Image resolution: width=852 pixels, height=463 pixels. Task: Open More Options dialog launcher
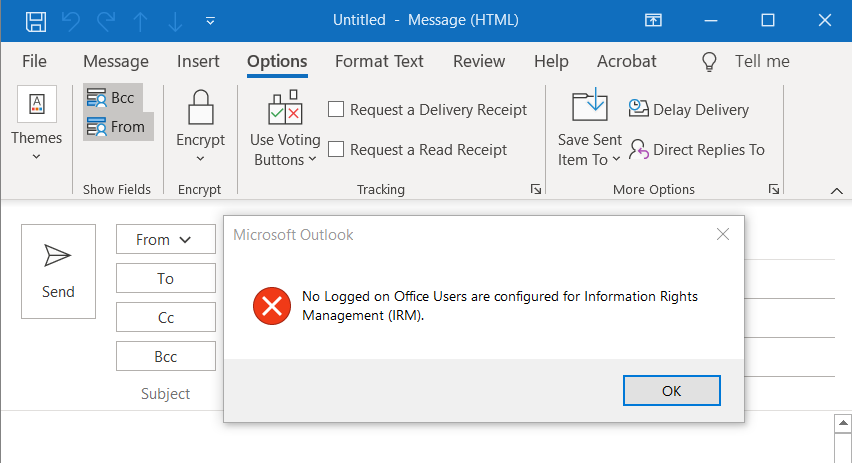click(774, 189)
